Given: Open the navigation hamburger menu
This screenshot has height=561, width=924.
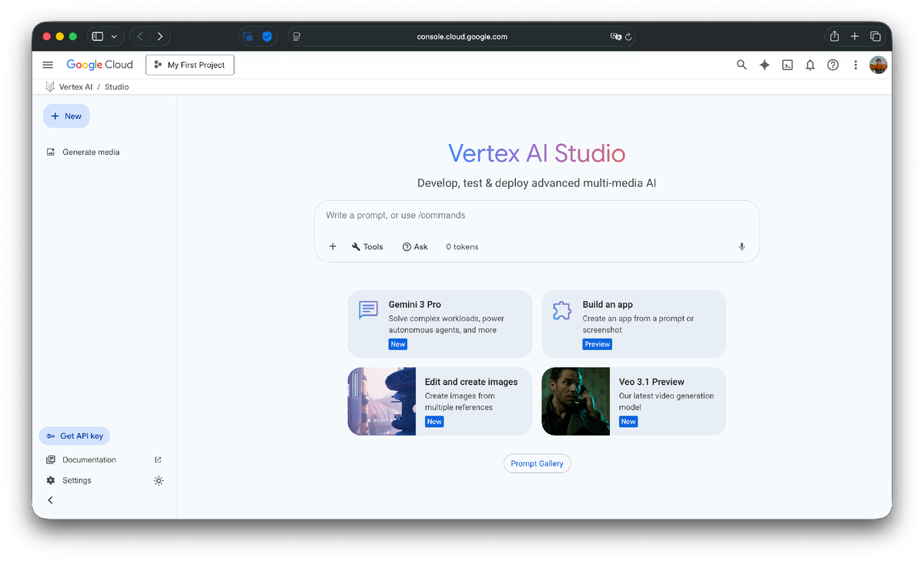Looking at the screenshot, I should 47,65.
